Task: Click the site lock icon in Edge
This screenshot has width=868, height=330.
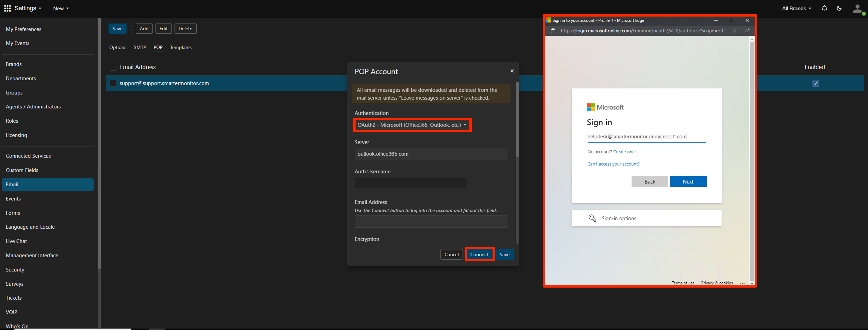Action: pos(553,31)
